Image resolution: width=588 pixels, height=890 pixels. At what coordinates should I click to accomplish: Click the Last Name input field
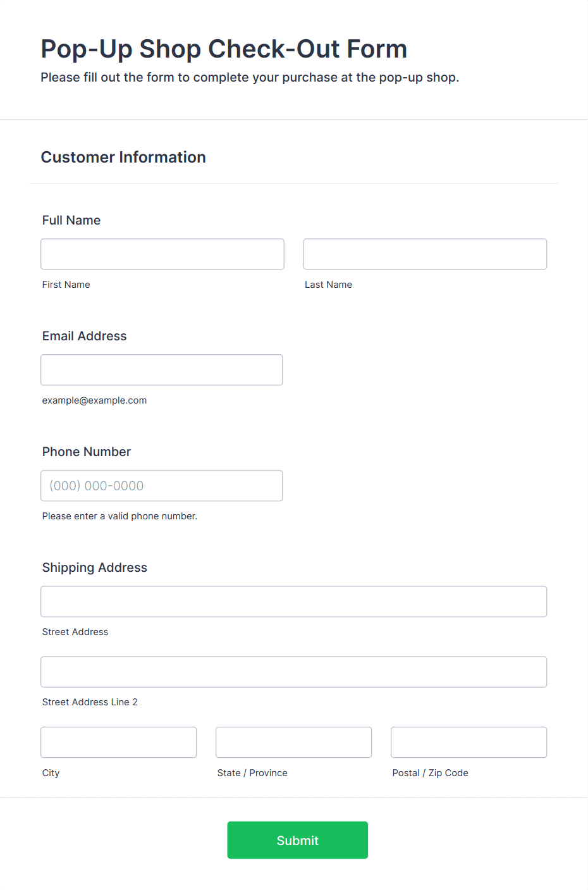425,254
